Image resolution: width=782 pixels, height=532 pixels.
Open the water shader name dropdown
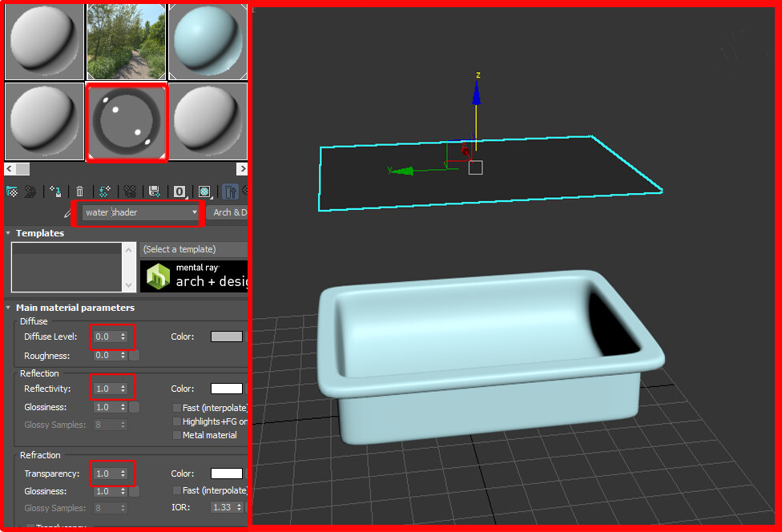pyautogui.click(x=195, y=212)
